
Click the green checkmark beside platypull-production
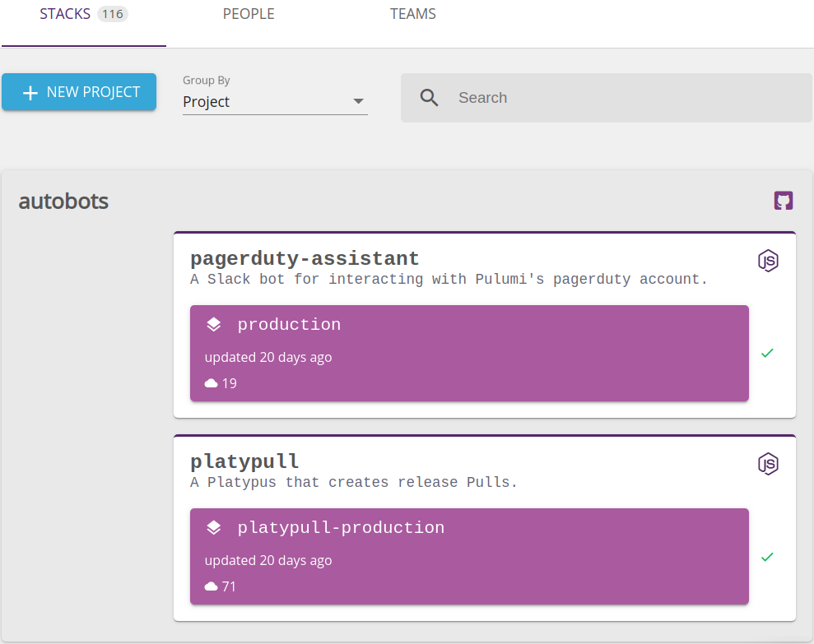coord(767,556)
